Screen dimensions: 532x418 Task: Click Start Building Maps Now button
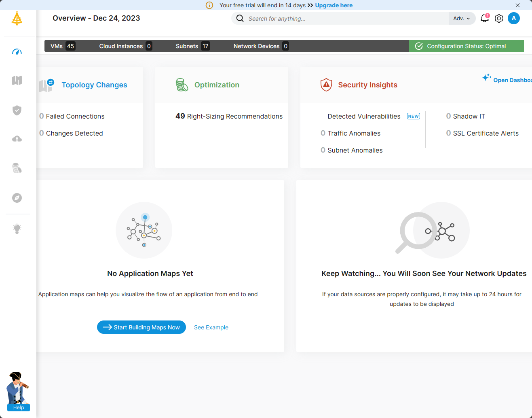click(141, 327)
